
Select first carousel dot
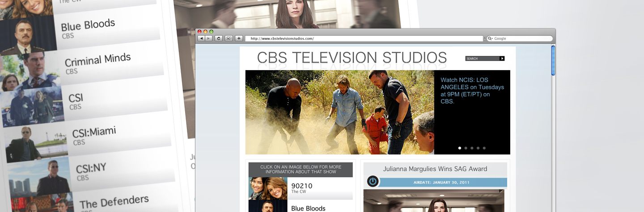tap(459, 148)
